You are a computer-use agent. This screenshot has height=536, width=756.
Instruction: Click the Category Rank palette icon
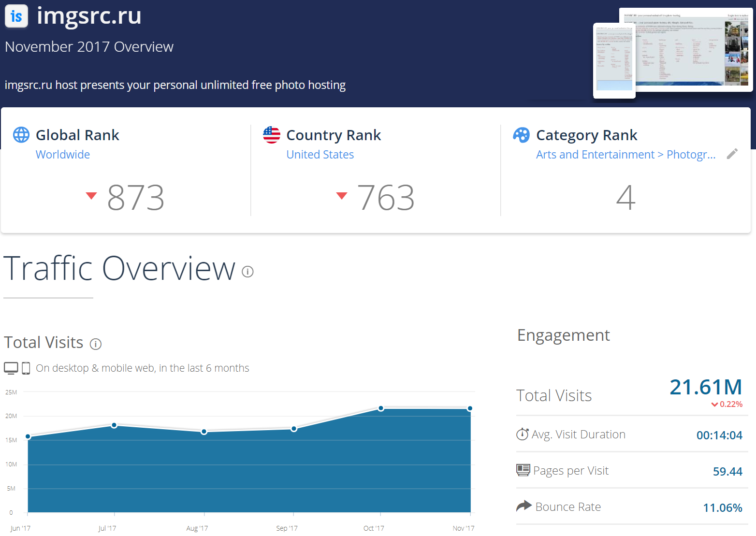pyautogui.click(x=521, y=135)
